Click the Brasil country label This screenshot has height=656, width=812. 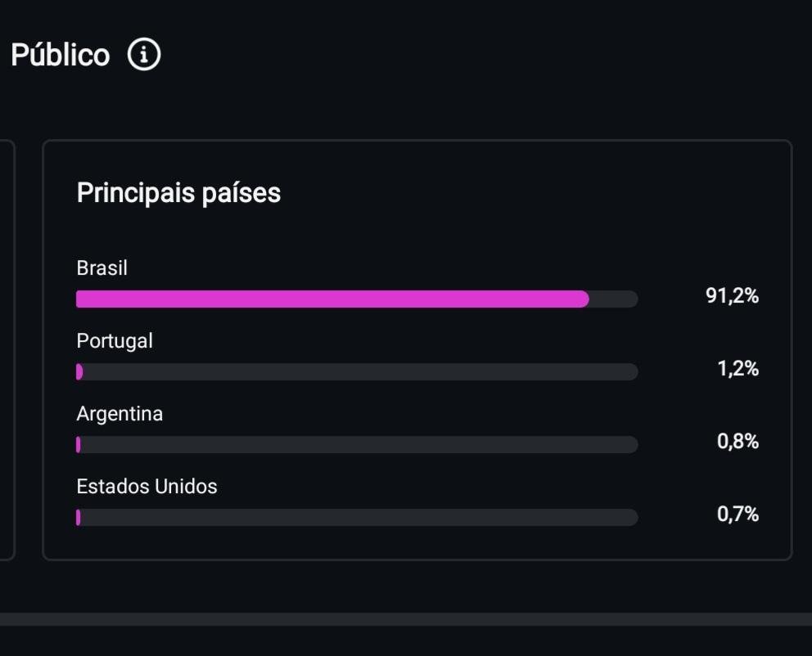coord(101,268)
